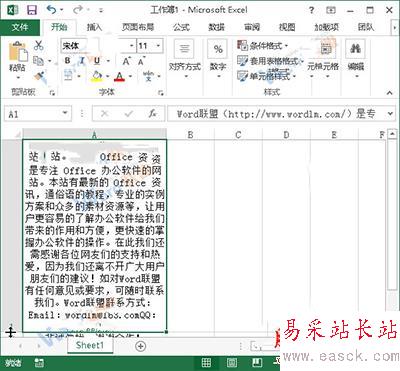Open the font size dropdown

[x=159, y=46]
